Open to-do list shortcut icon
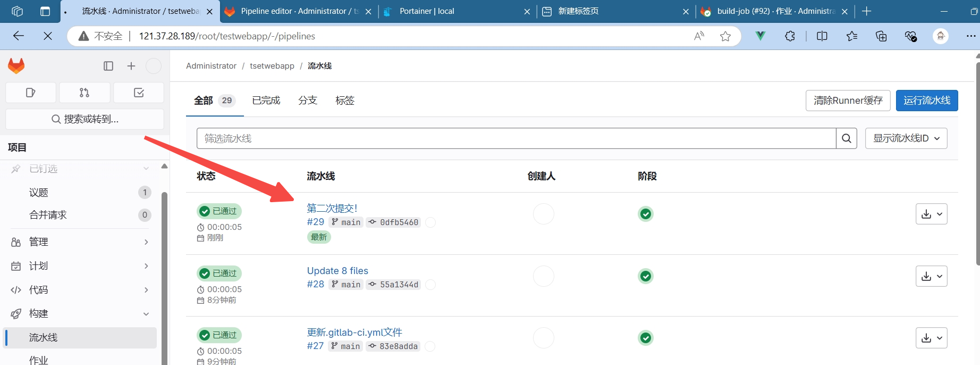Viewport: 980px width, 365px height. [x=139, y=93]
